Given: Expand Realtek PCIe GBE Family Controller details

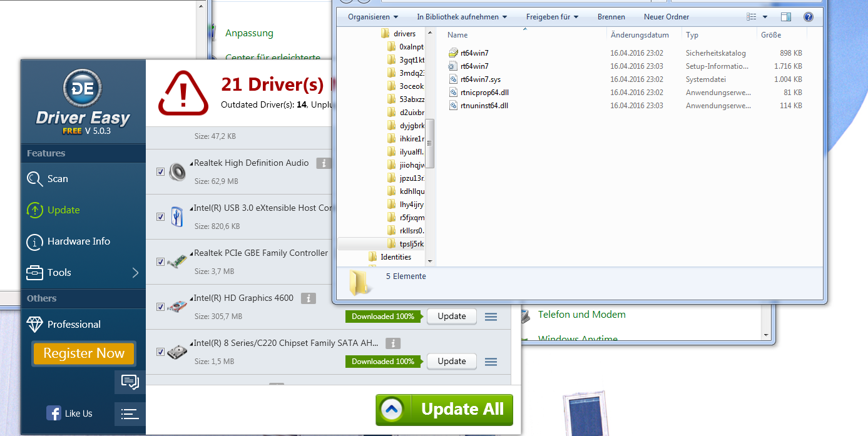Looking at the screenshot, I should coord(191,254).
